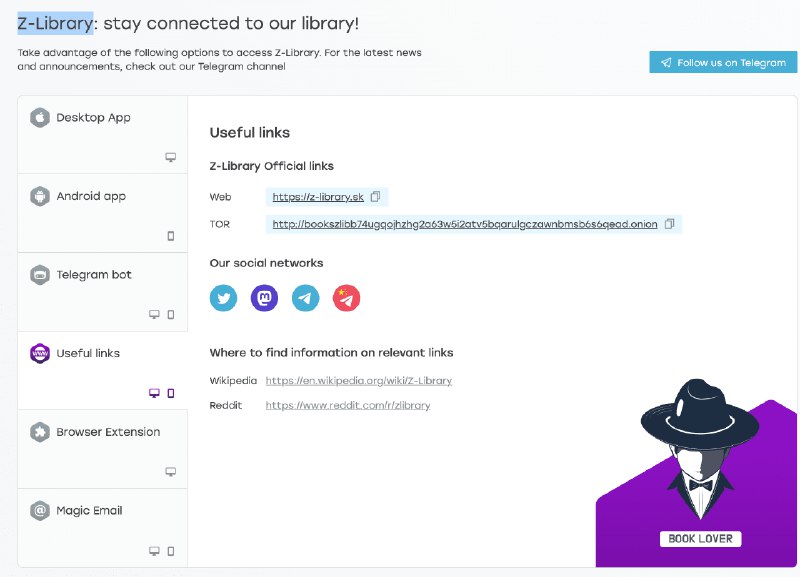Open the Z-Library Wikipedia article link

pyautogui.click(x=357, y=380)
